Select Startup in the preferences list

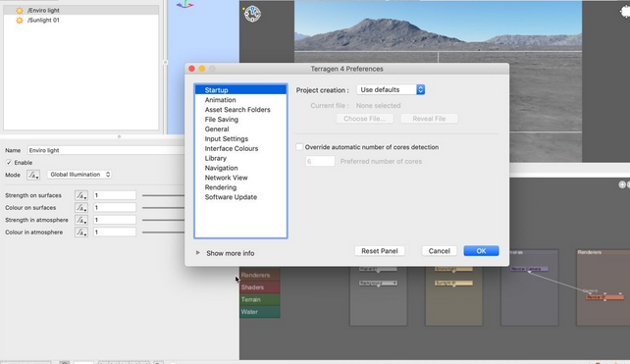click(240, 90)
